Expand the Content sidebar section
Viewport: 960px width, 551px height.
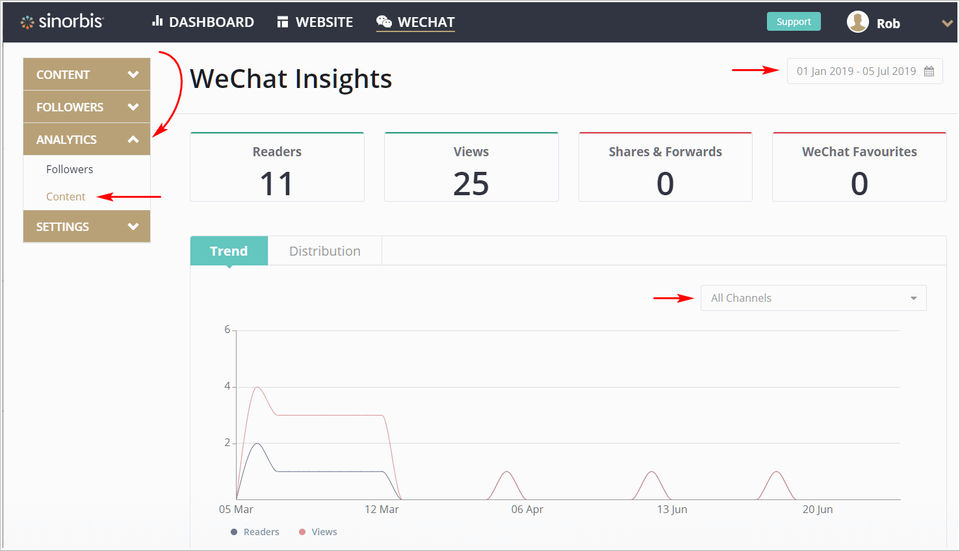tap(86, 74)
